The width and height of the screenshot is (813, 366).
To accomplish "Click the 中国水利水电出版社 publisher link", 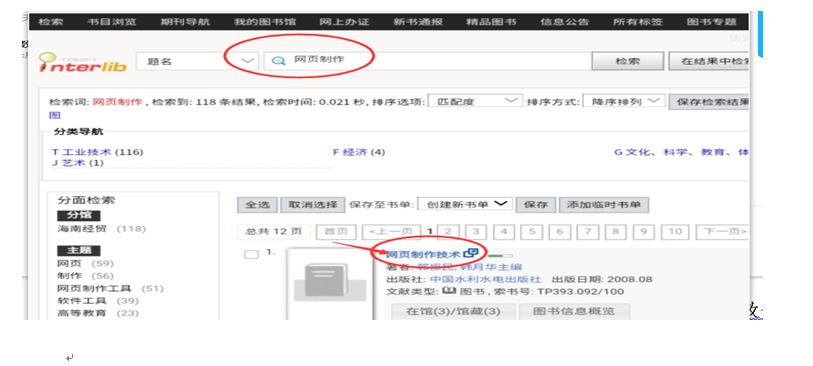I will [x=486, y=279].
